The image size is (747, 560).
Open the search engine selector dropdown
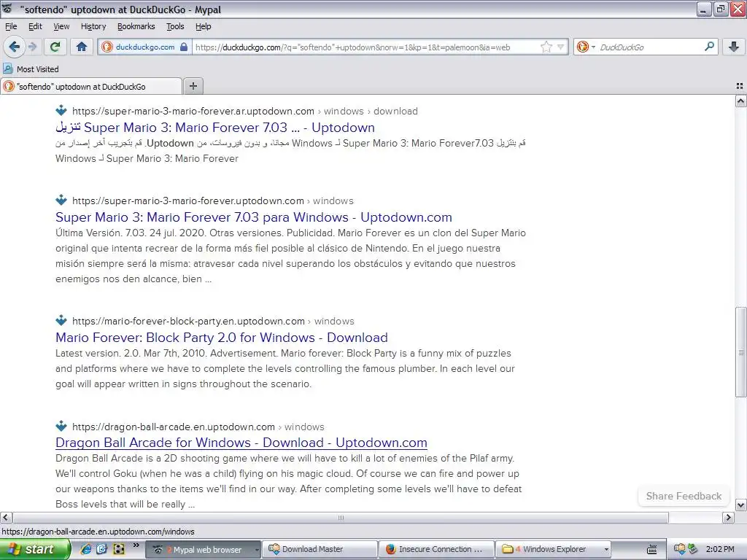586,47
